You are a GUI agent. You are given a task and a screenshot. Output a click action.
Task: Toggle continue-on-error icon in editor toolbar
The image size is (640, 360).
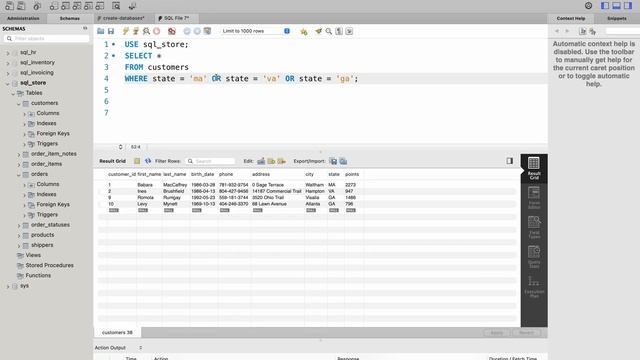click(172, 31)
